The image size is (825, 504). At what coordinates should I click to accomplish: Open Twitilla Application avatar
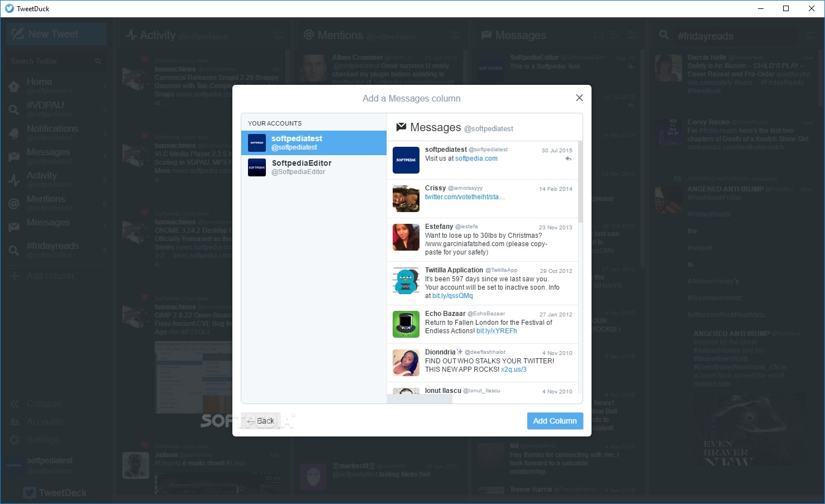click(406, 281)
